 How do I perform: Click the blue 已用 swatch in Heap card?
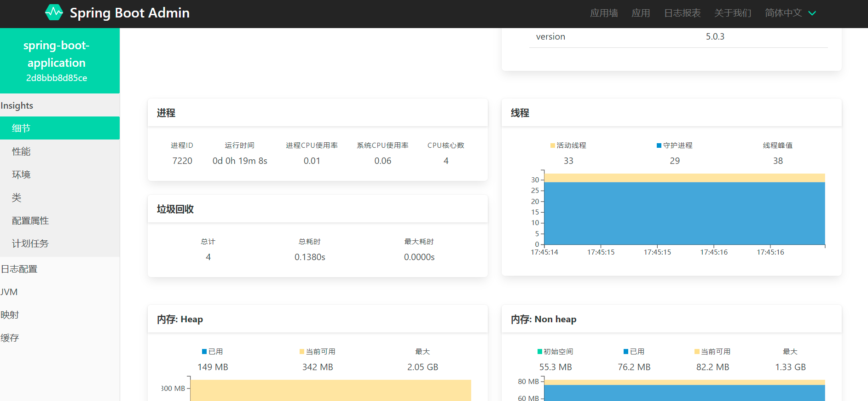(204, 352)
